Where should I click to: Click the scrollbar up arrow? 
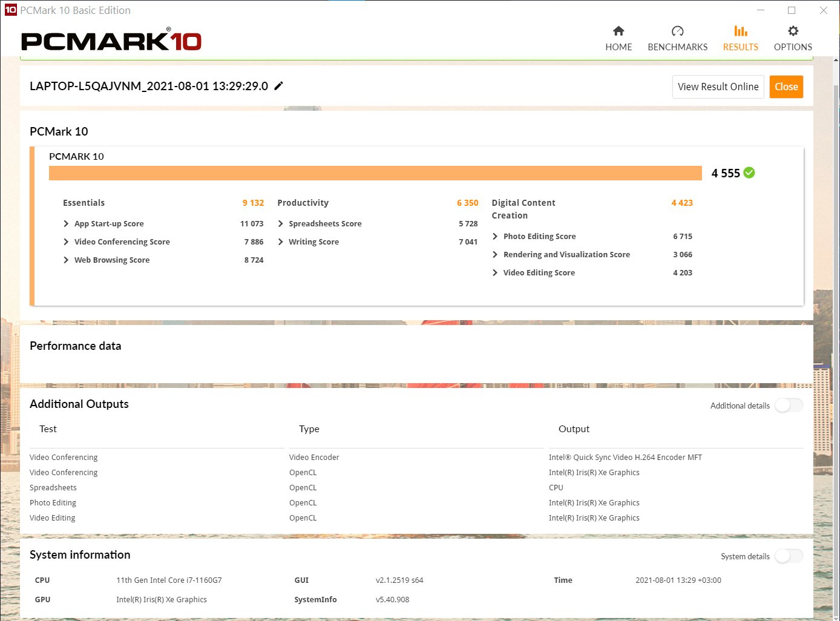click(x=836, y=60)
